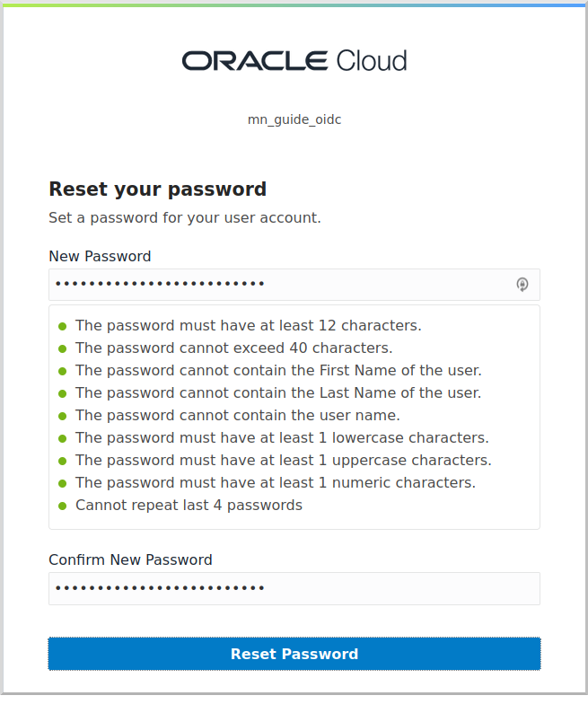Screen dimensions: 588x722
Task: Click the green dot for Last Name rule
Action: click(x=63, y=393)
